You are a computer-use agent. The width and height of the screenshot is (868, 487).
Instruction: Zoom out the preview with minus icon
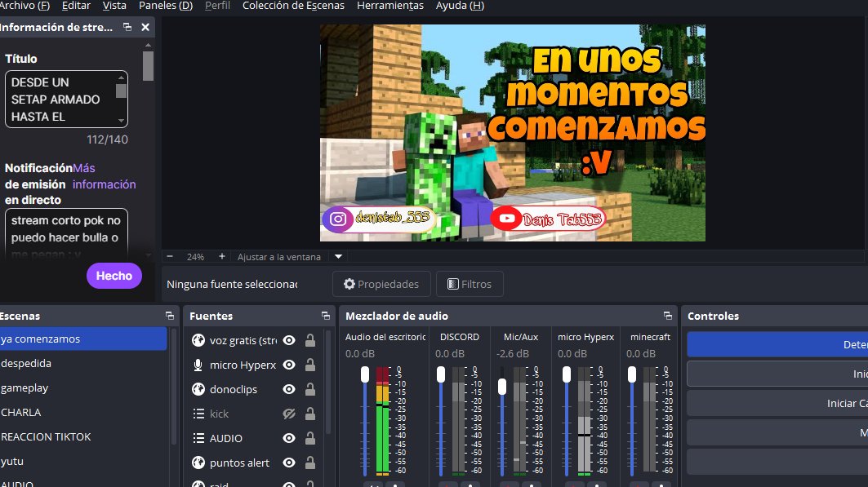coord(170,256)
